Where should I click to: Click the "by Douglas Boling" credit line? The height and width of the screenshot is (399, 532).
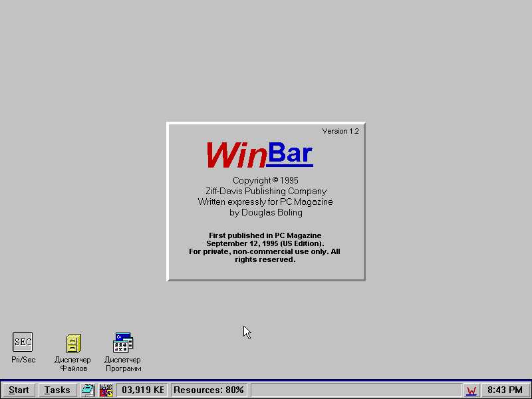[x=265, y=213]
